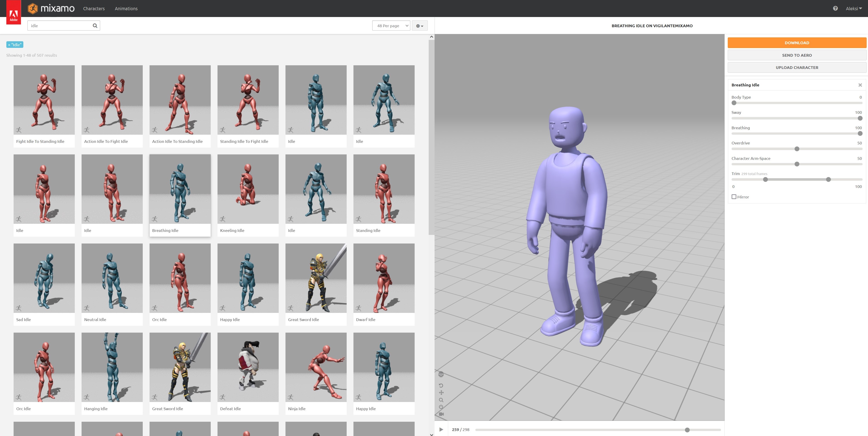Click the Character Arm-Space slider handle
The height and width of the screenshot is (436, 868).
click(797, 164)
